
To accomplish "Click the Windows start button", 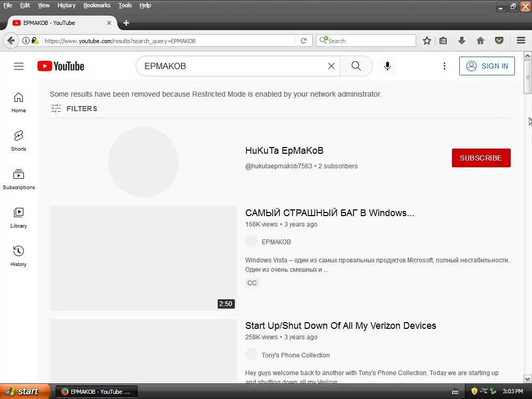I will coord(24,392).
